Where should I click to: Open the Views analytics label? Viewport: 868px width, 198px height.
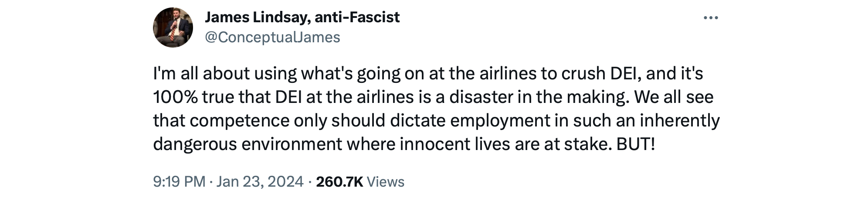pos(386,181)
